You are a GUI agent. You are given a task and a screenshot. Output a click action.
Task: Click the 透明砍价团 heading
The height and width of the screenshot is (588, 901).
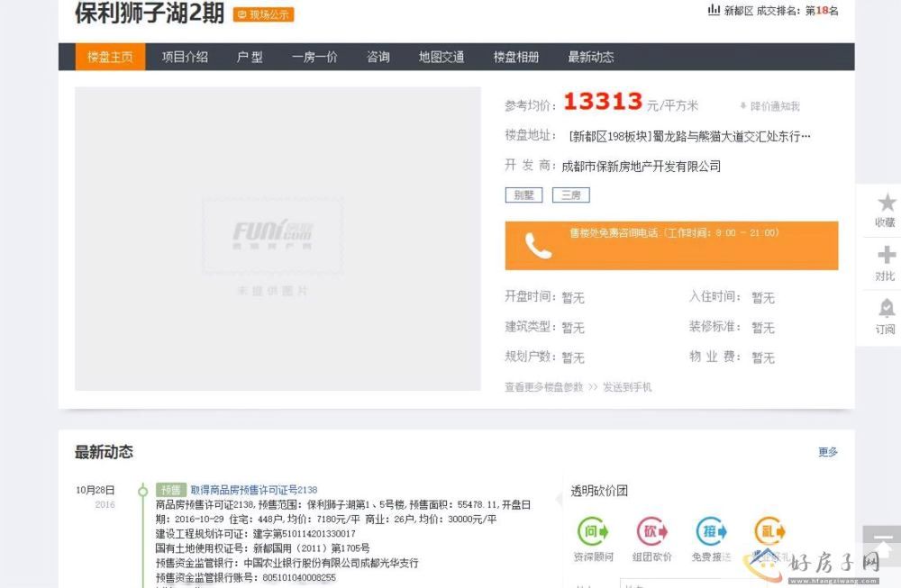click(599, 491)
